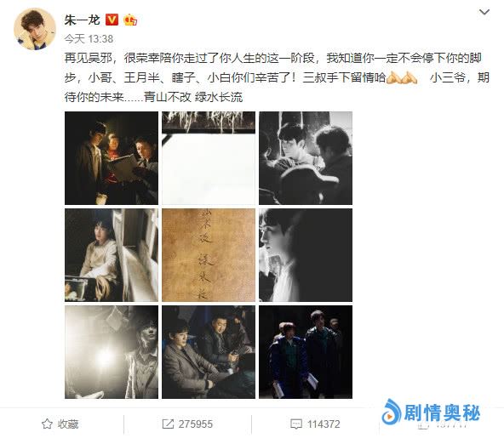The image size is (504, 438).
Task: Click the 剧情奥秘 watermark logo
Action: point(431,412)
